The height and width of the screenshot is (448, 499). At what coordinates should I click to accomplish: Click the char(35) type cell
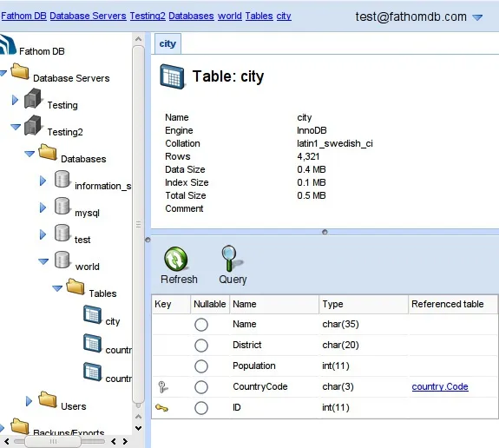click(340, 324)
